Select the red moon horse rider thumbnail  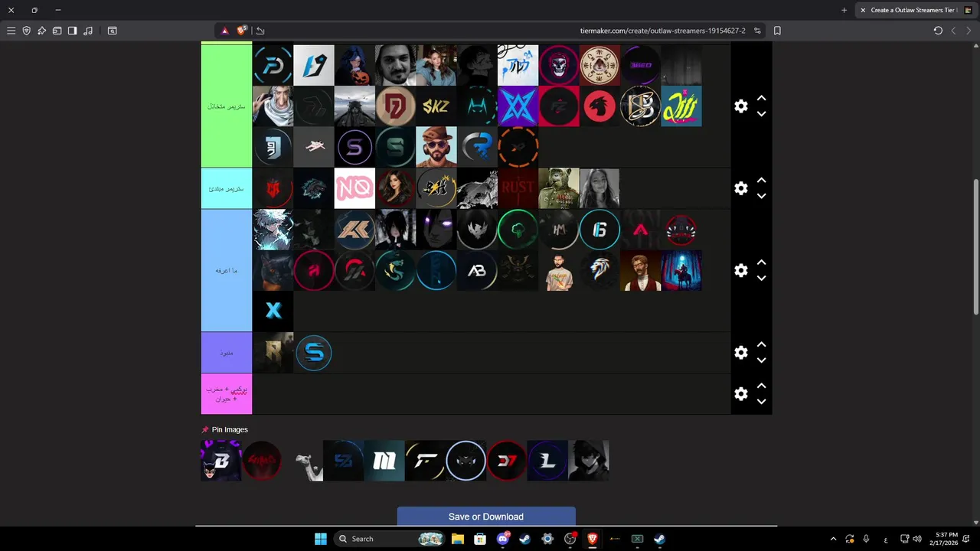[681, 270]
